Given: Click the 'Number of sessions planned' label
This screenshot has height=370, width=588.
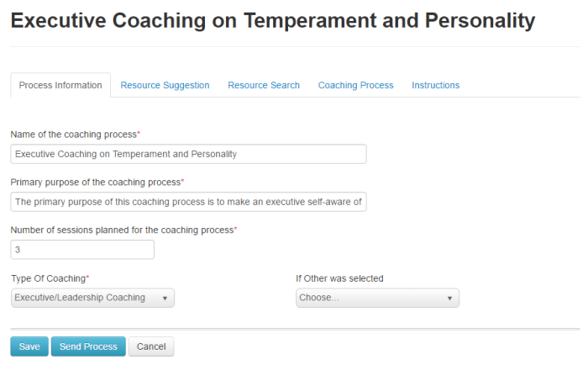Looking at the screenshot, I should coord(123,230).
